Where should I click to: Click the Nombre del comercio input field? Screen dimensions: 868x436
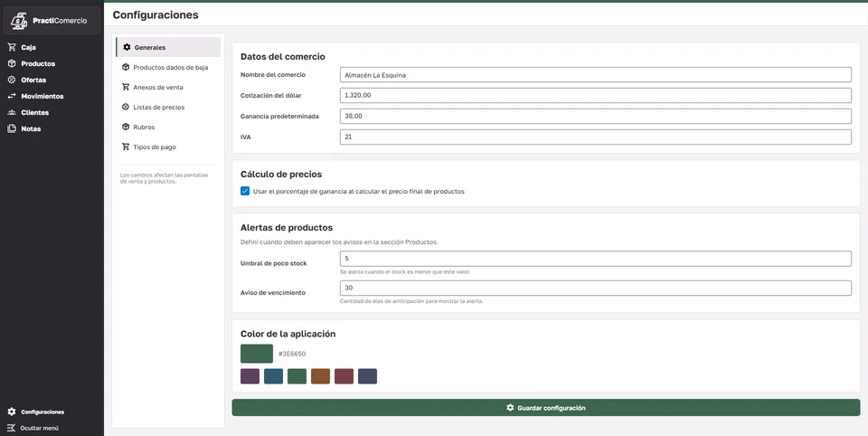pos(596,75)
